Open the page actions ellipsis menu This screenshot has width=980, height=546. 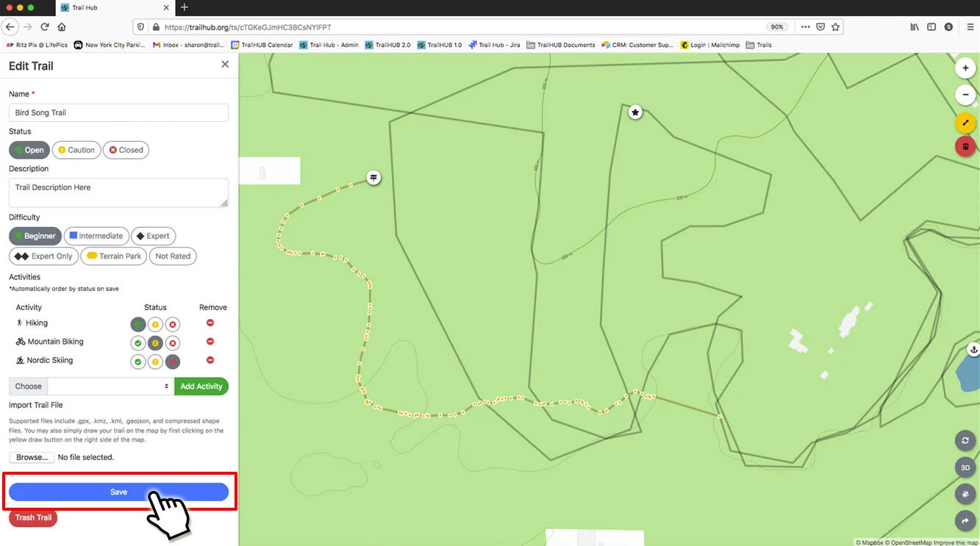coord(806,26)
